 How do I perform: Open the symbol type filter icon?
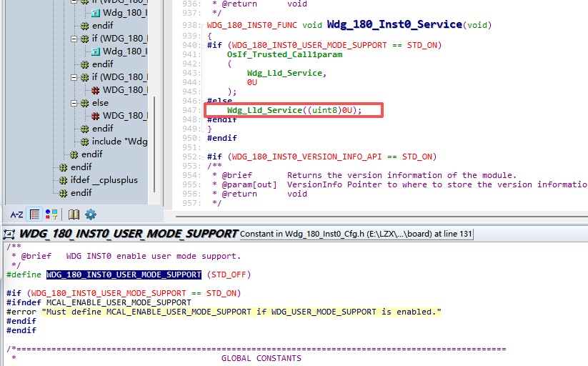pos(51,214)
